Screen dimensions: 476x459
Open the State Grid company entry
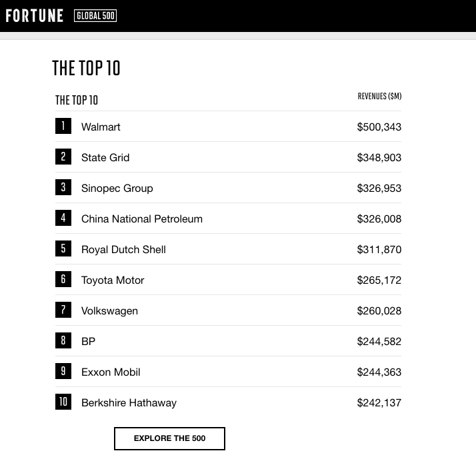pos(105,157)
